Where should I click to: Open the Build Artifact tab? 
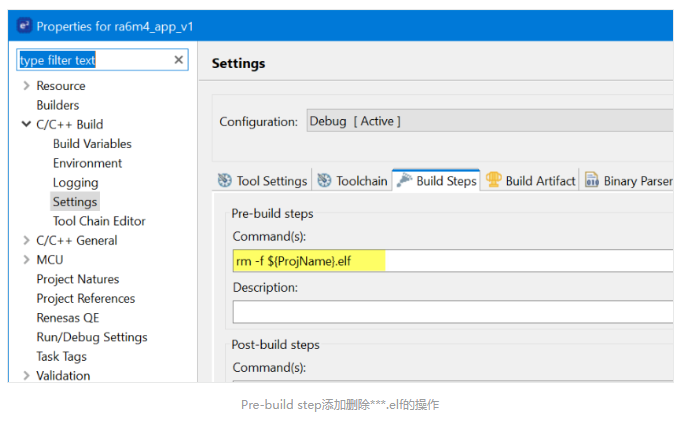click(x=531, y=180)
